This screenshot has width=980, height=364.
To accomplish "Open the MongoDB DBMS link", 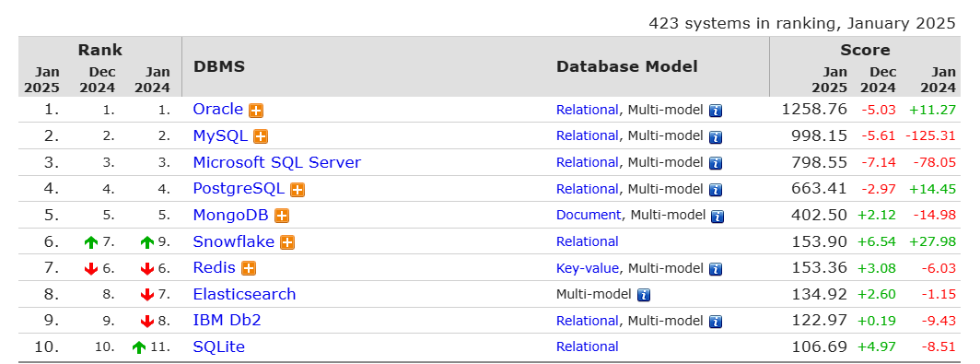I will [x=230, y=215].
